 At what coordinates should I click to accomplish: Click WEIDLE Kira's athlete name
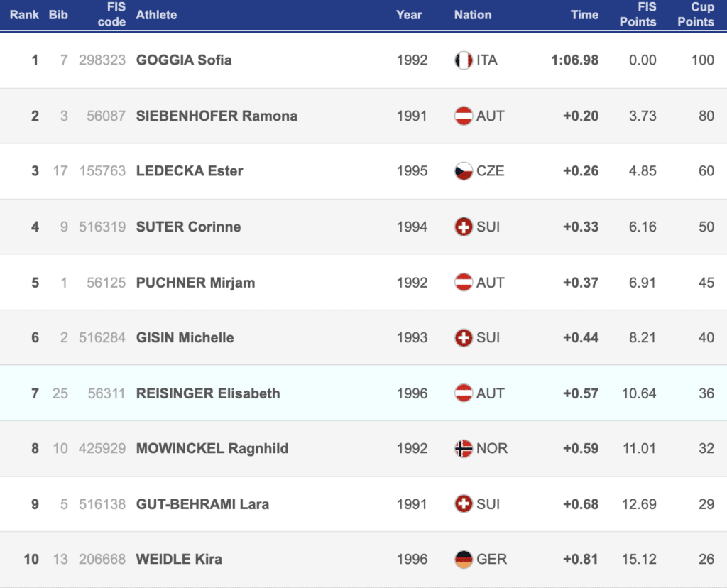[179, 560]
